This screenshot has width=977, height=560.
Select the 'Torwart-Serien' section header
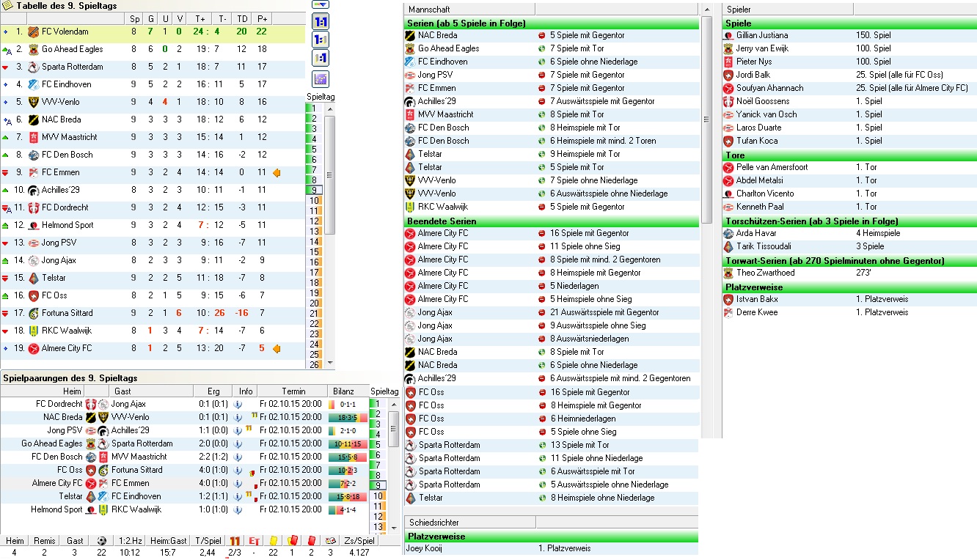click(x=849, y=260)
